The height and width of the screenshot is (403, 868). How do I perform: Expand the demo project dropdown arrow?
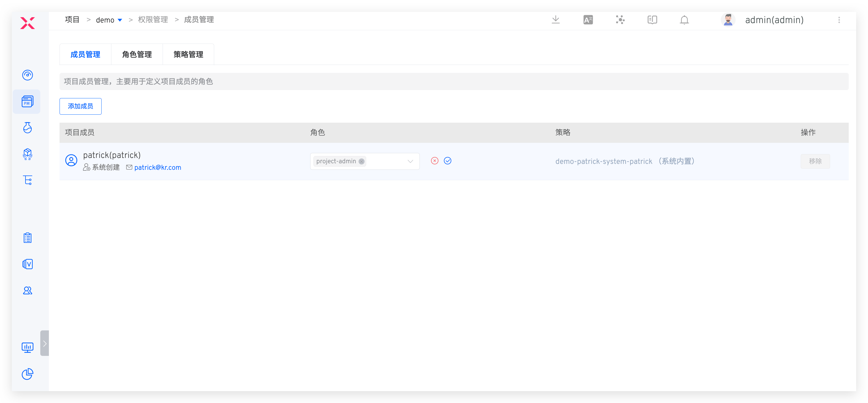(120, 20)
